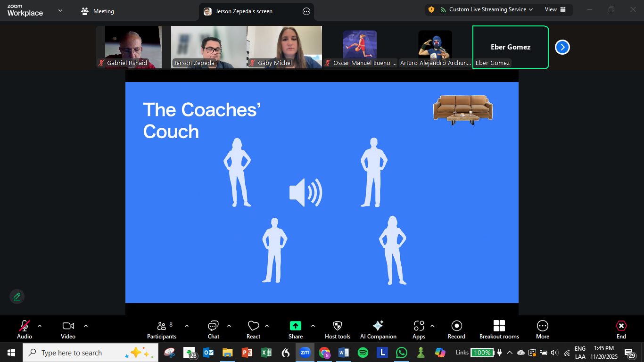Expand audio options arrow next to Audio

[x=40, y=326]
